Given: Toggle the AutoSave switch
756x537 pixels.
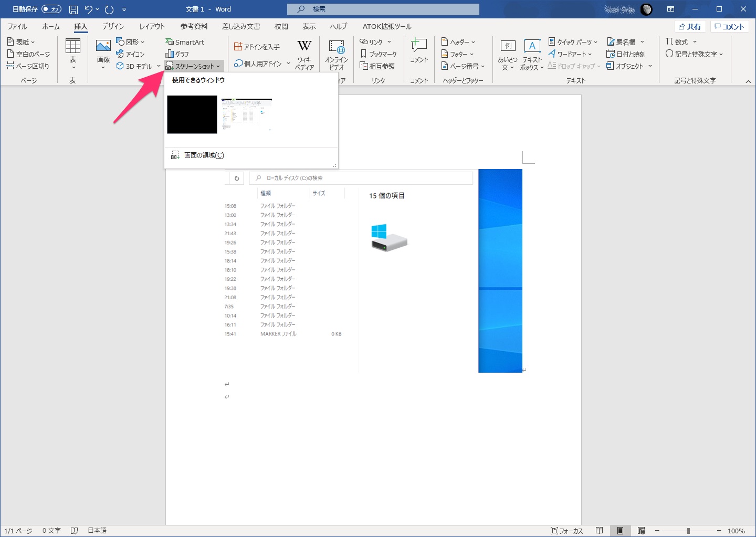Looking at the screenshot, I should coord(51,9).
